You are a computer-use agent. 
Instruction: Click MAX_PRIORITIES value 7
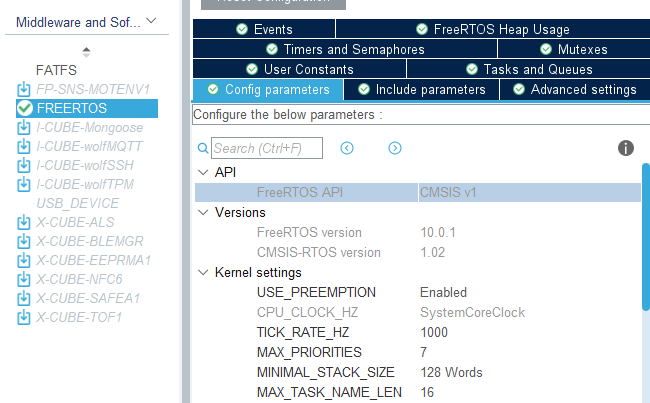[x=423, y=352]
